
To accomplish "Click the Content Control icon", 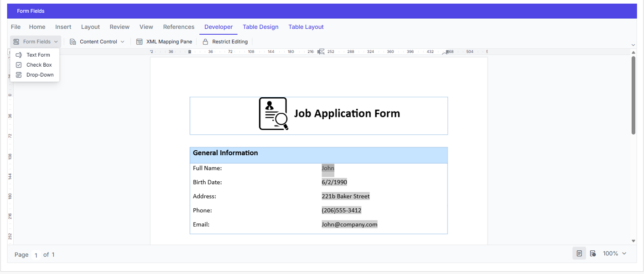I will (x=73, y=41).
